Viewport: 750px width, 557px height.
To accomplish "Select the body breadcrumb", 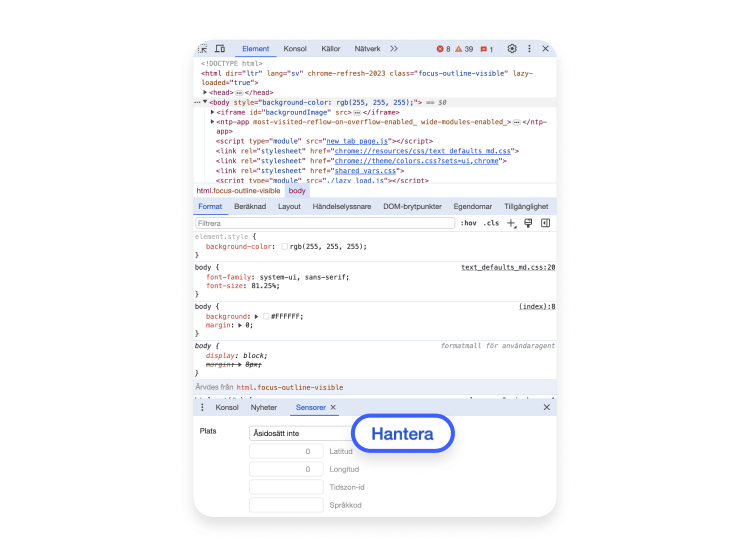I will coord(297,191).
